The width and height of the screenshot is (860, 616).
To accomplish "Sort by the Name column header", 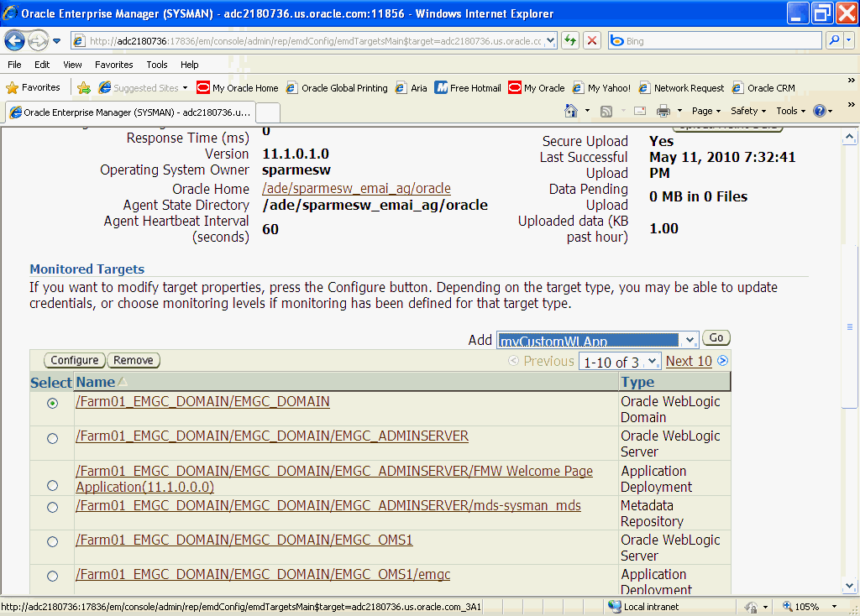I will pos(96,382).
